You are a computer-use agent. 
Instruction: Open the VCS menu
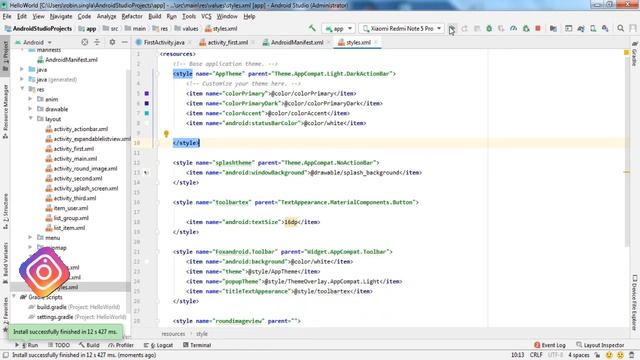pos(207,16)
